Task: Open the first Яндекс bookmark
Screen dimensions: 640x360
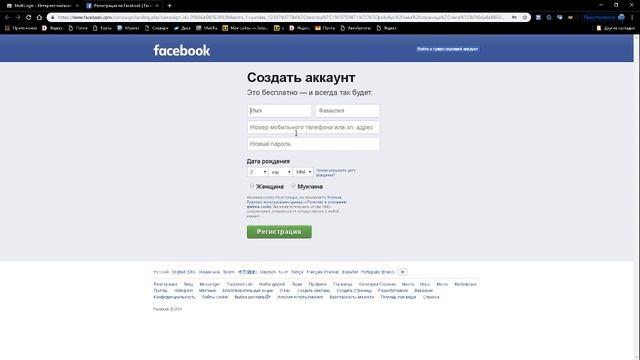Action: pyautogui.click(x=52, y=28)
